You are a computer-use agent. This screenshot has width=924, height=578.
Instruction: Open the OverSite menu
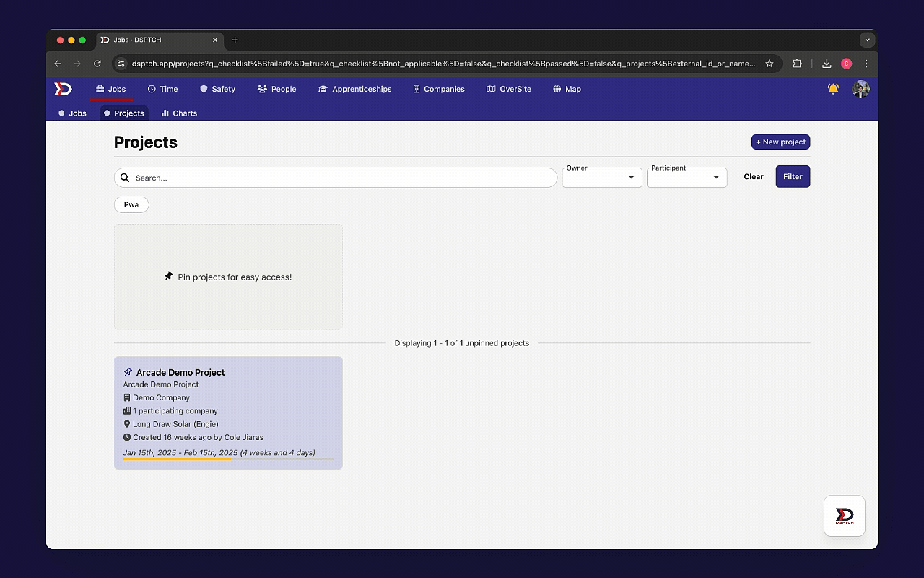pos(509,89)
